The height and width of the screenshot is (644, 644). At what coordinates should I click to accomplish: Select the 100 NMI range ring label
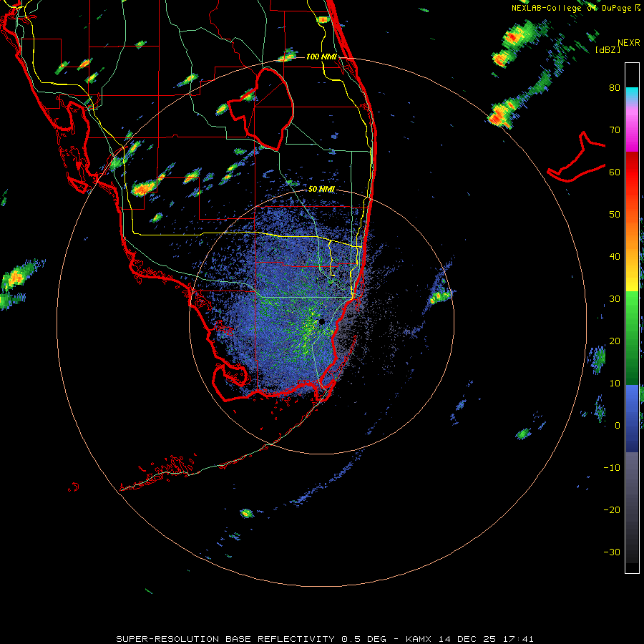(321, 57)
